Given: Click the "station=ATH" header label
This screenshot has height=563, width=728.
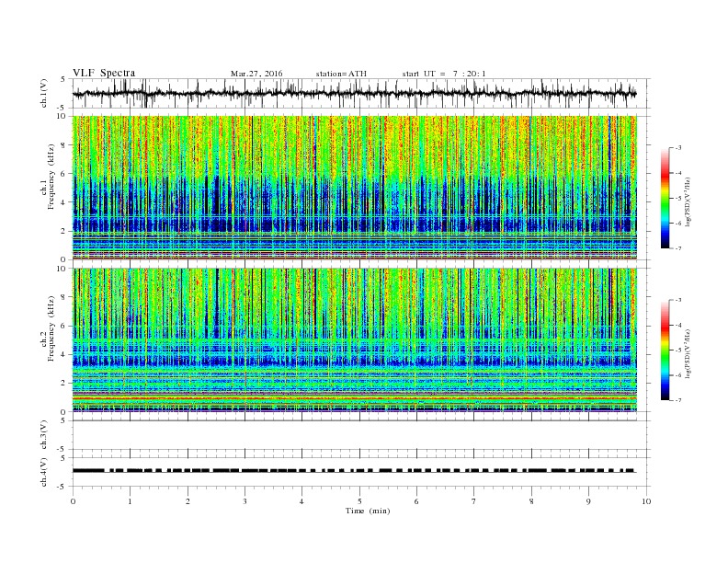Looking at the screenshot, I should pos(341,74).
